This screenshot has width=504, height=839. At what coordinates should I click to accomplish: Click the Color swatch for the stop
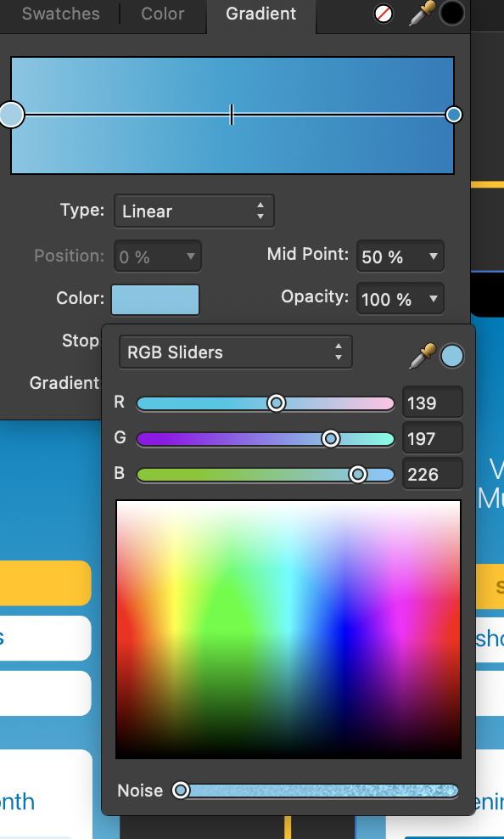coord(155,300)
